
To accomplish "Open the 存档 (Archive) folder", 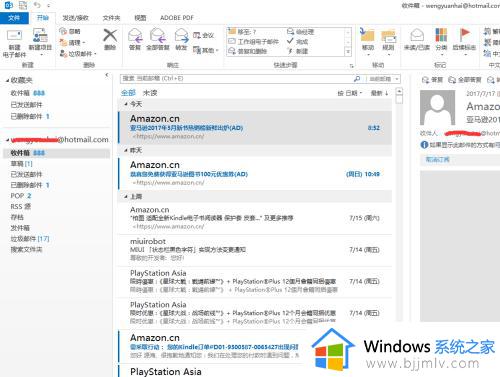I will (17, 217).
